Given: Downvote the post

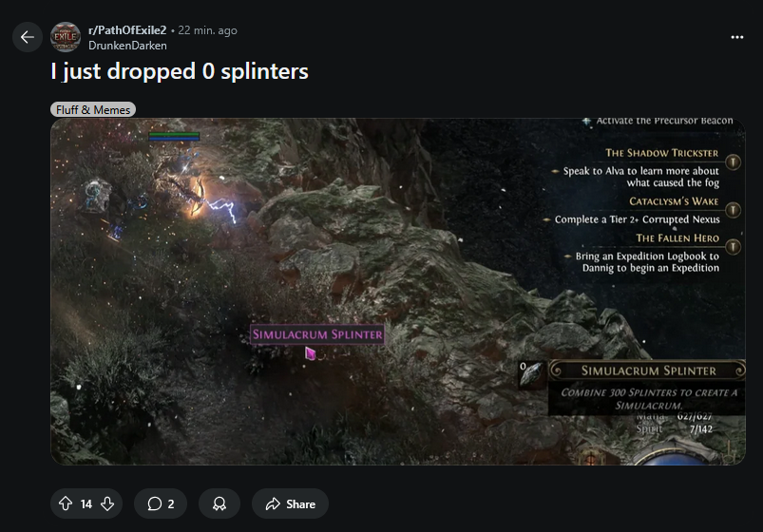Looking at the screenshot, I should pyautogui.click(x=107, y=503).
